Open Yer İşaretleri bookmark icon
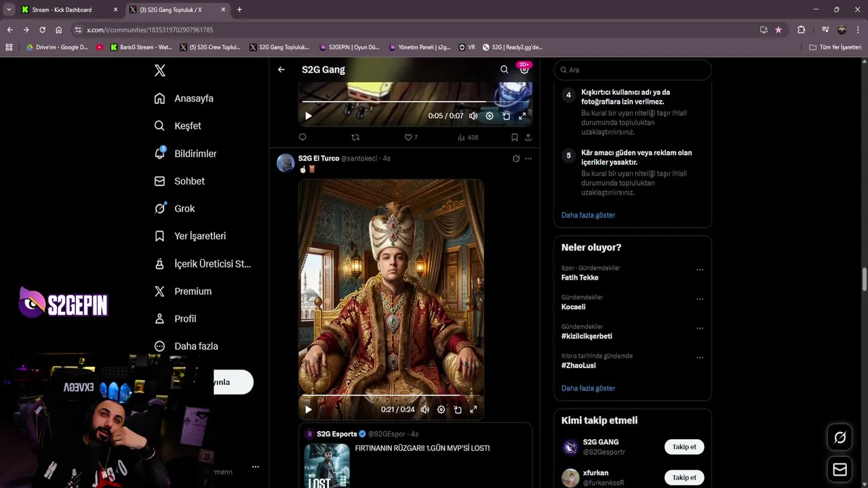Viewport: 868px width, 488px height. coord(159,236)
